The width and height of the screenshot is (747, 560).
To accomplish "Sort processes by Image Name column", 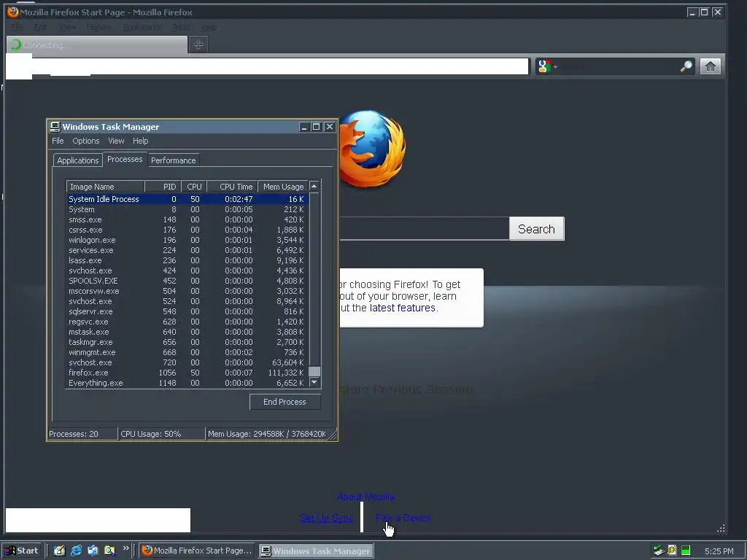I will [105, 187].
